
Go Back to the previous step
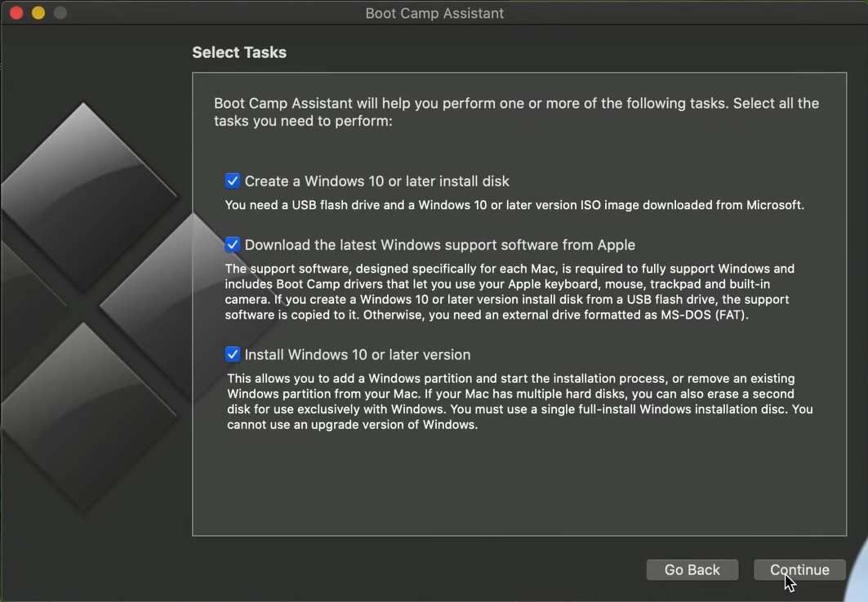point(692,570)
